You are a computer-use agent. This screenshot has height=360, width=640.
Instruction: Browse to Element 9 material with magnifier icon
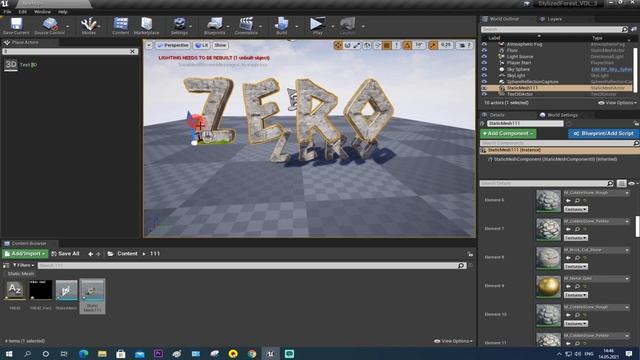pyautogui.click(x=577, y=287)
